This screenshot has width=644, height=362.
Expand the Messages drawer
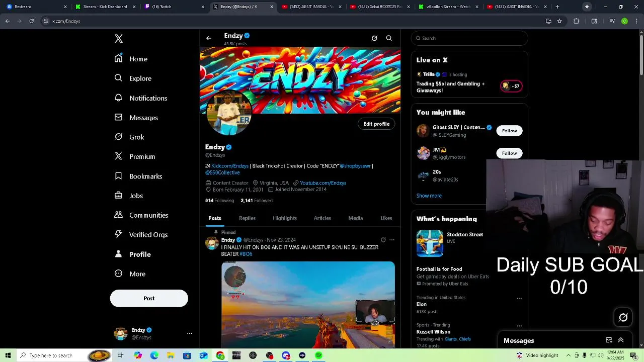pos(621,340)
